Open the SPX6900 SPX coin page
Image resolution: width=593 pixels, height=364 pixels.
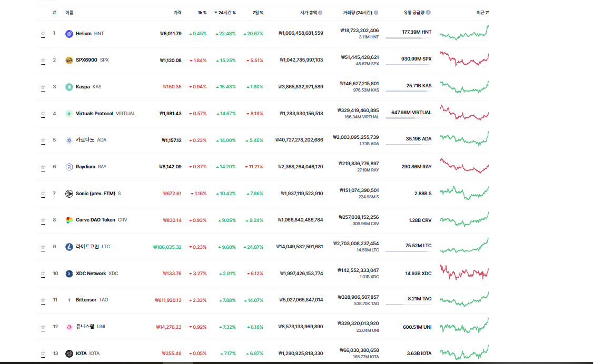pos(92,60)
